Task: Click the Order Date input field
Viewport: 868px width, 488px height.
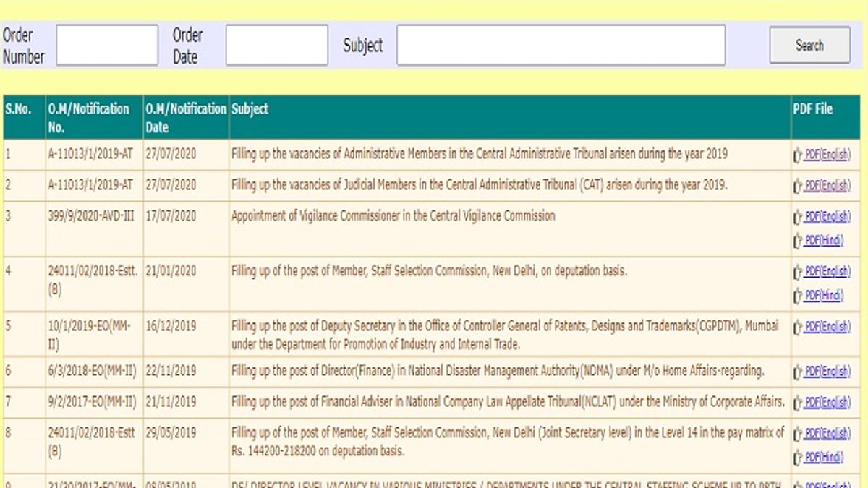Action: 276,46
